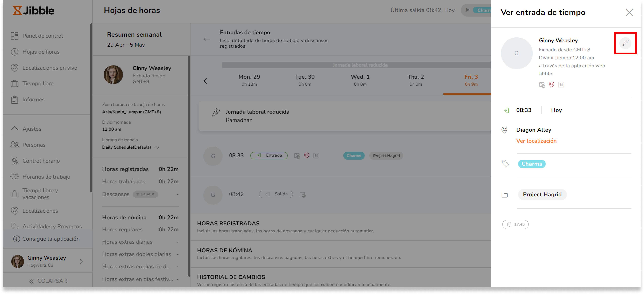Click the M manual icon on 08:33 entry row
The width and height of the screenshot is (644, 294).
[x=316, y=155]
